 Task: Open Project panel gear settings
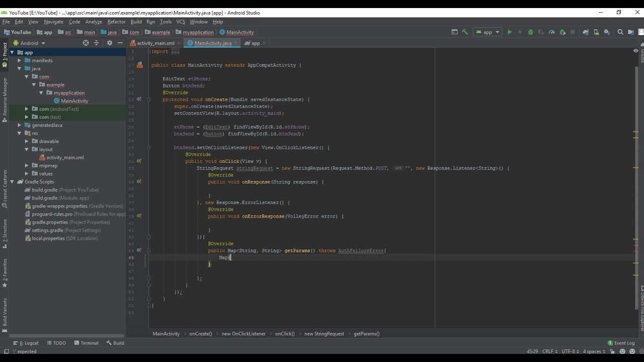110,43
